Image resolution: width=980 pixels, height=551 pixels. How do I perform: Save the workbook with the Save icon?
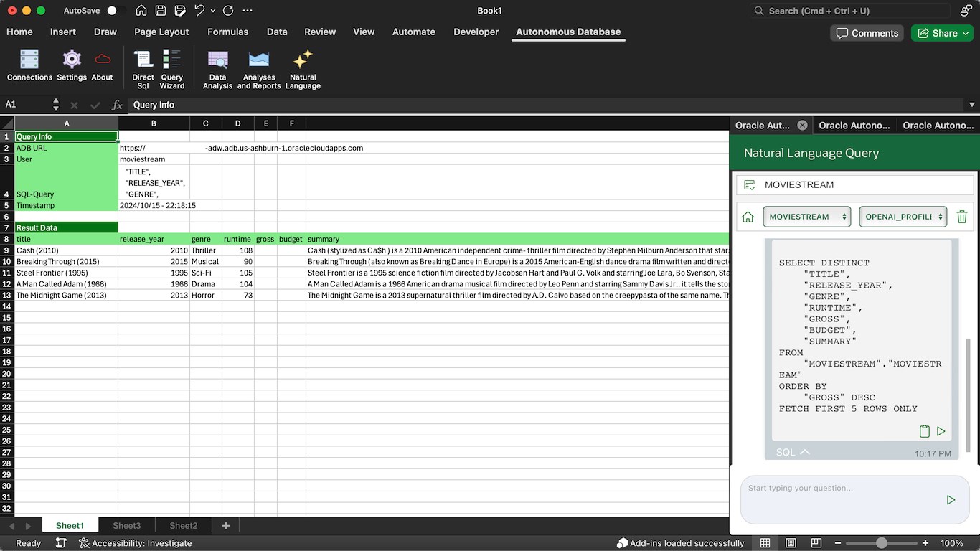tap(161, 11)
